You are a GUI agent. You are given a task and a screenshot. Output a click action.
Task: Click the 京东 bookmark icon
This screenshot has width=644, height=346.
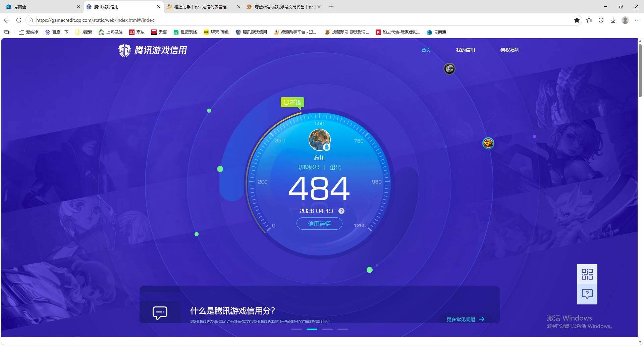click(132, 32)
